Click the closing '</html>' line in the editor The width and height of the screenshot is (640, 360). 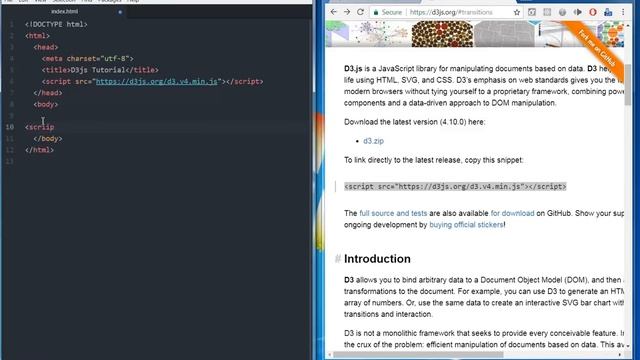point(39,150)
